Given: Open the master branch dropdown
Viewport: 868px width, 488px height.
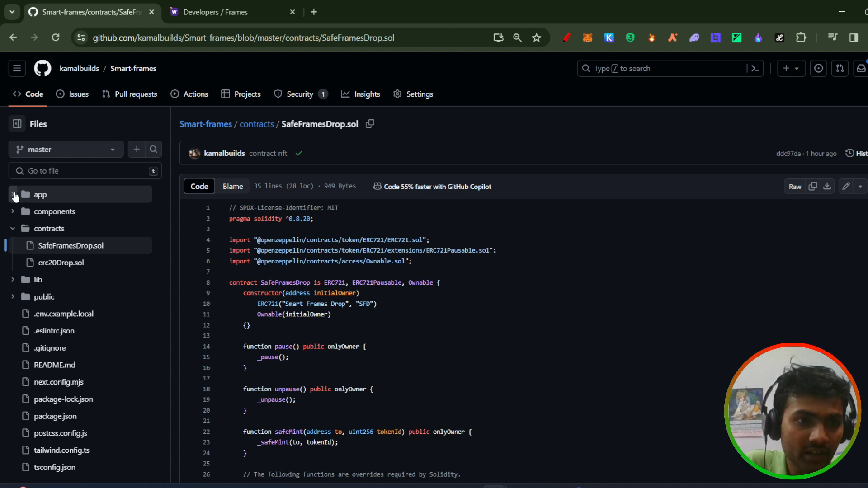Looking at the screenshot, I should 66,150.
